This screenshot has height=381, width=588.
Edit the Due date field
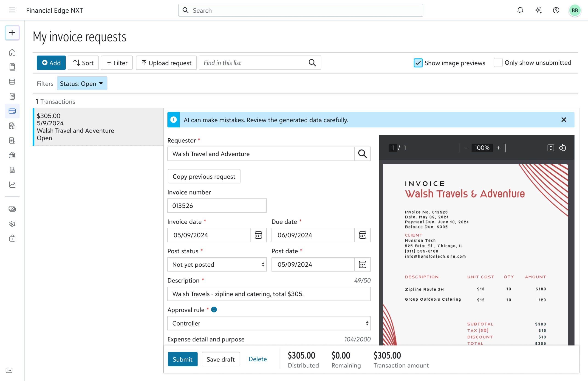pos(313,235)
